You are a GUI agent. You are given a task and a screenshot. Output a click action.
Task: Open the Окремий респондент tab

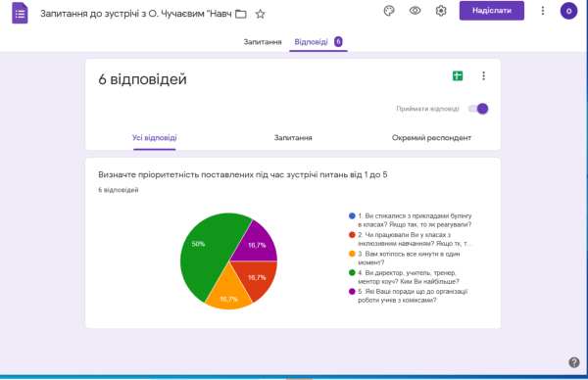pos(431,138)
